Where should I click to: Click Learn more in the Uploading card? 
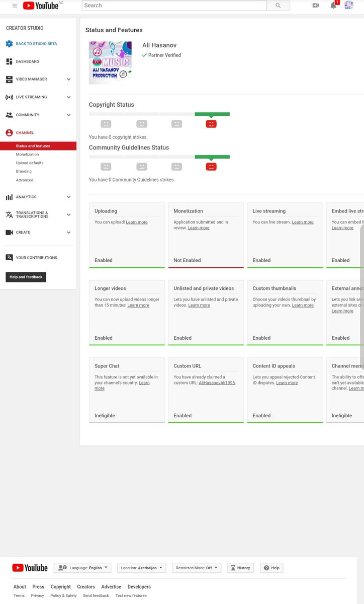(137, 222)
